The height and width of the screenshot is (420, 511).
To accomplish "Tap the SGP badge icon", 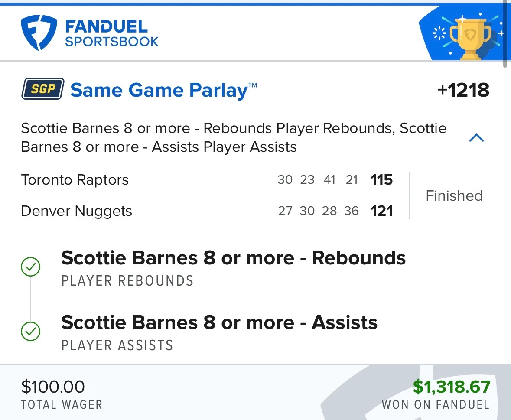I will click(43, 88).
